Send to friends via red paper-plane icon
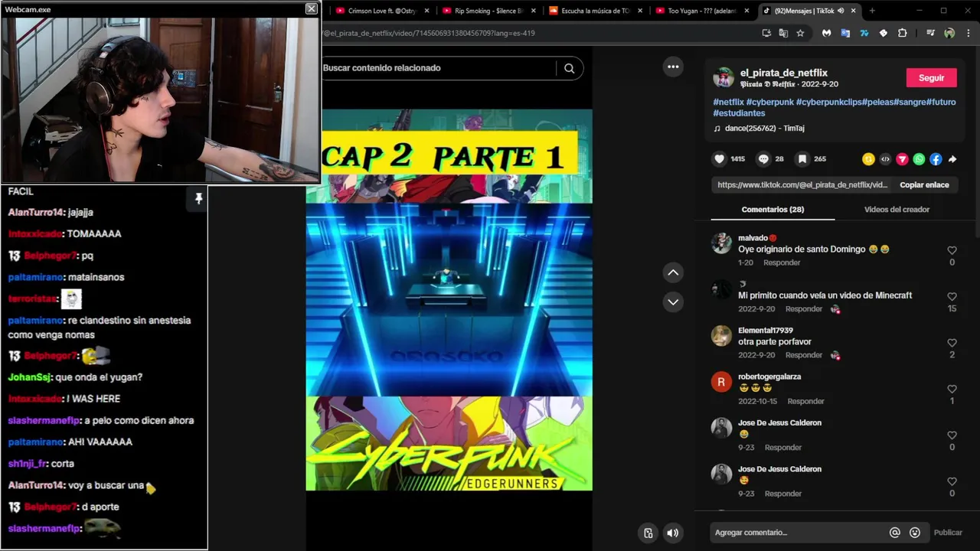980x551 pixels. (x=902, y=159)
